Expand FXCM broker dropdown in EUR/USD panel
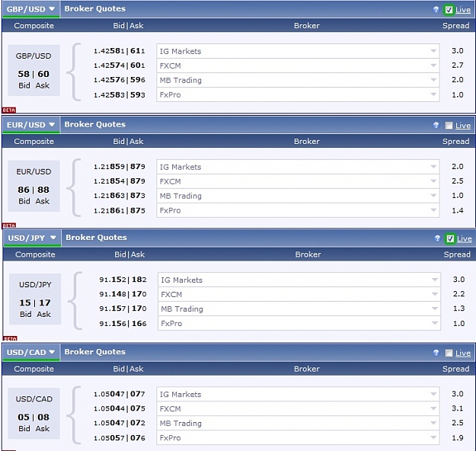 pyautogui.click(x=298, y=181)
